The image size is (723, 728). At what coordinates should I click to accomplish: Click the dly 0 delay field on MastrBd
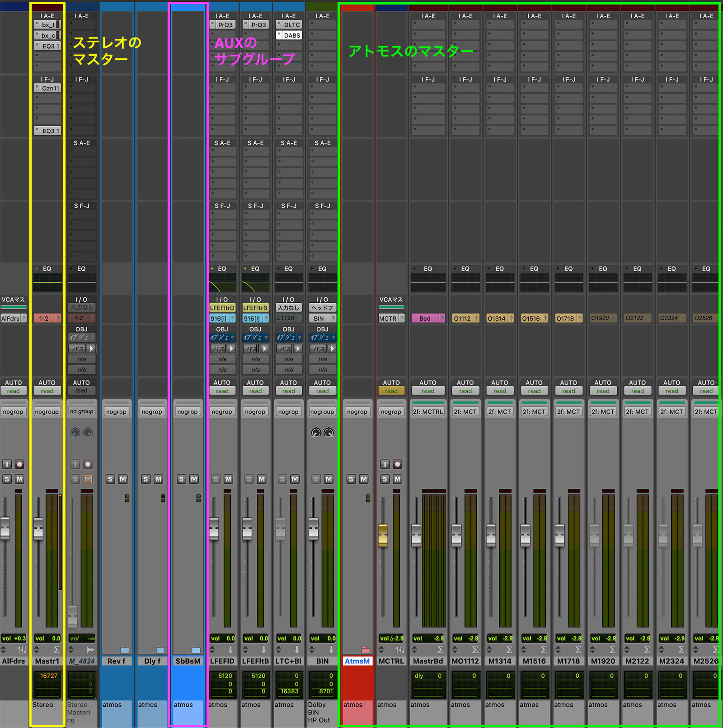click(x=428, y=676)
